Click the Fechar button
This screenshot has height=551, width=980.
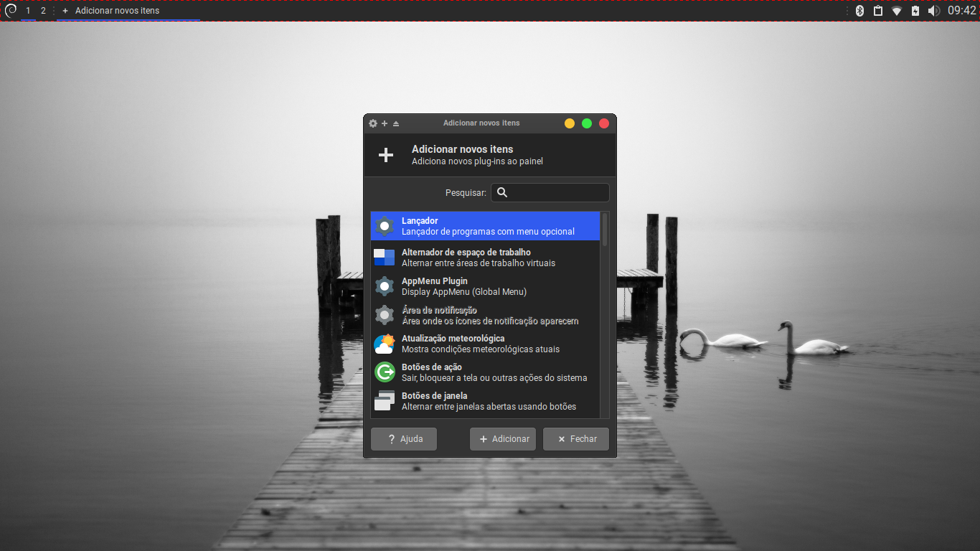click(x=576, y=439)
